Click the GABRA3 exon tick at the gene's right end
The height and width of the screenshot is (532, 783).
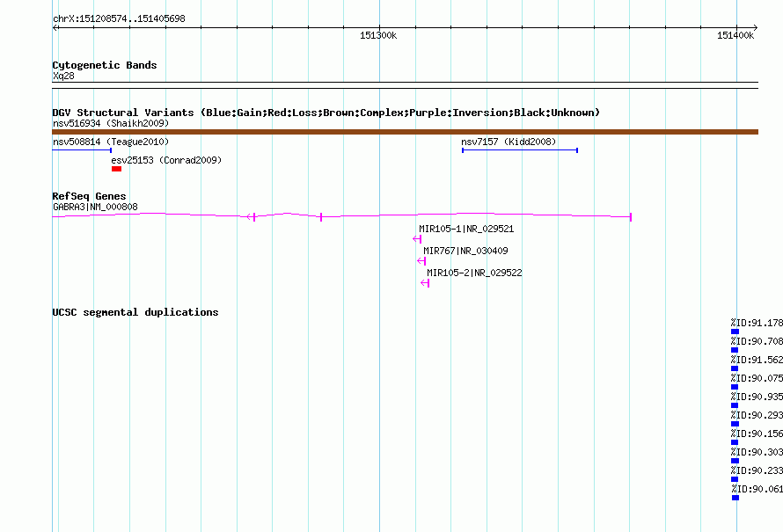(x=631, y=217)
